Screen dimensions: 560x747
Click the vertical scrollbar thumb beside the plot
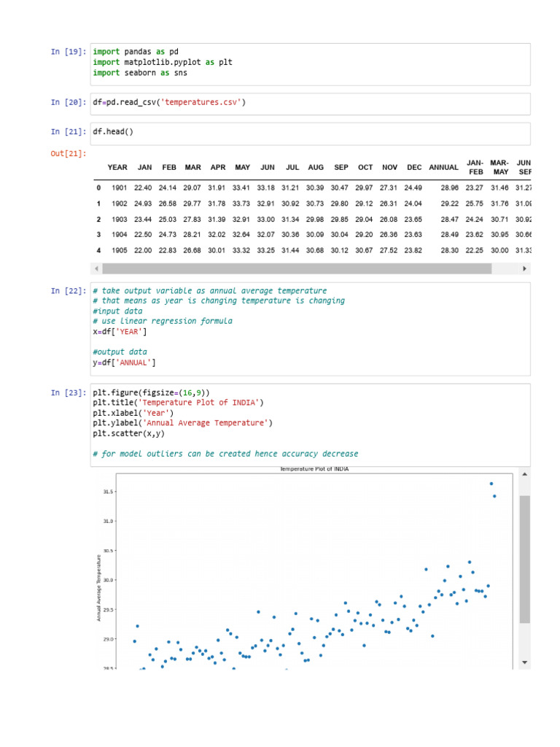(x=524, y=559)
